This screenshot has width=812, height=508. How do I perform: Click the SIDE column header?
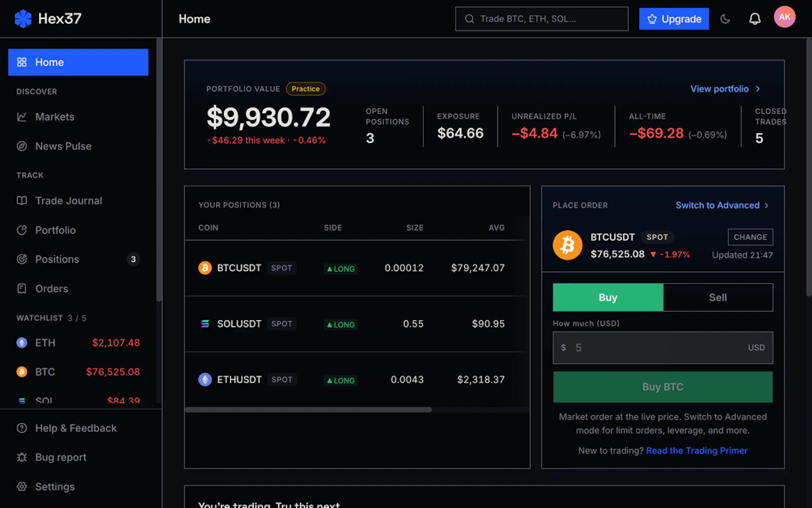[333, 228]
